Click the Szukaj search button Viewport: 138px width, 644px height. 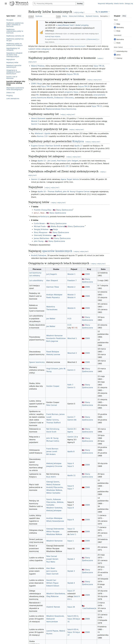(x=80, y=4)
